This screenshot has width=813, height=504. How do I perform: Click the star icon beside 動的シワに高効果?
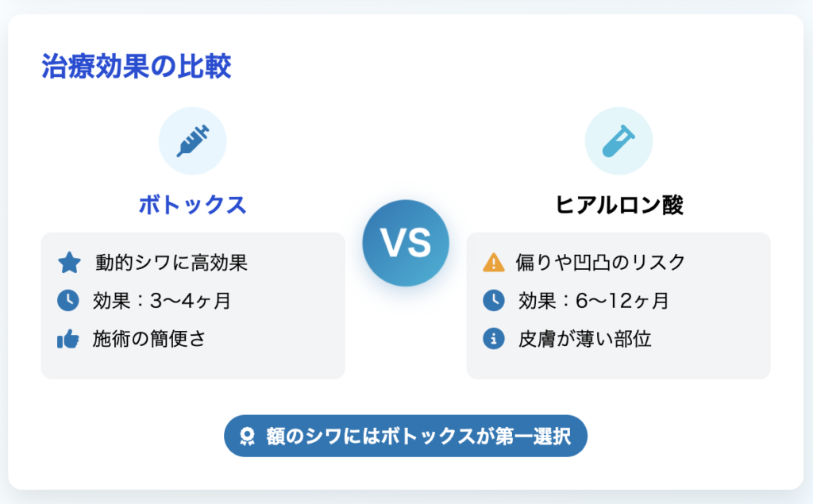[x=70, y=263]
